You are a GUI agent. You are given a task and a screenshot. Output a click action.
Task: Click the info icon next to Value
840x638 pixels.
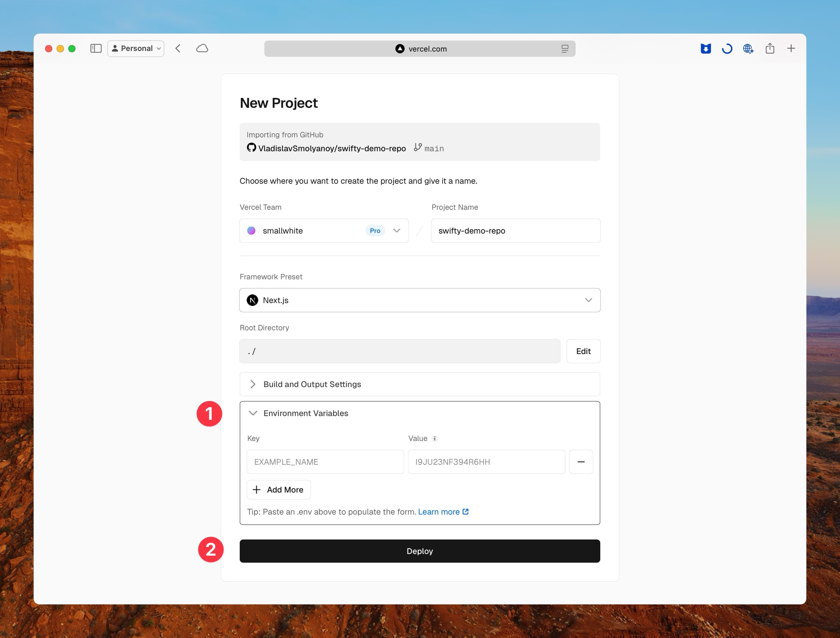pyautogui.click(x=434, y=439)
